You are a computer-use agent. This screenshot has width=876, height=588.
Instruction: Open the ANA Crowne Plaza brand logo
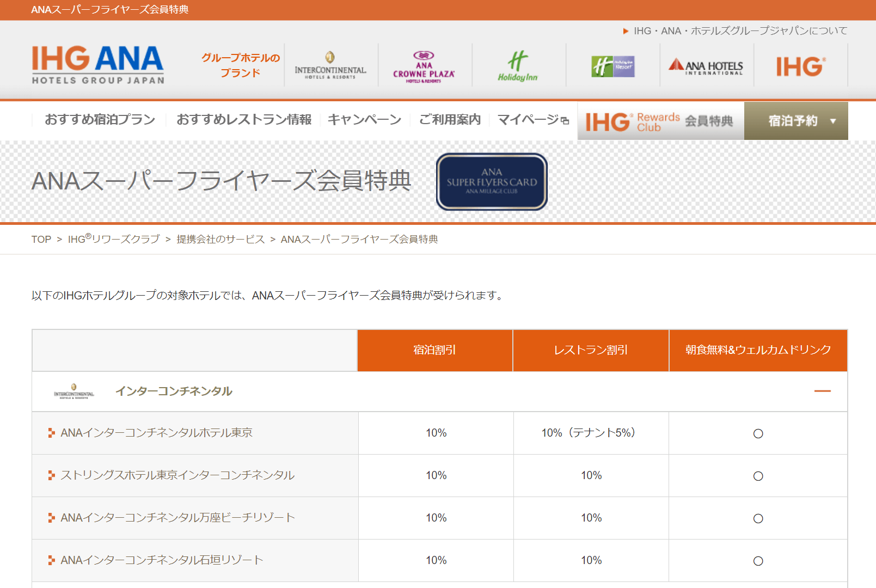(x=424, y=66)
